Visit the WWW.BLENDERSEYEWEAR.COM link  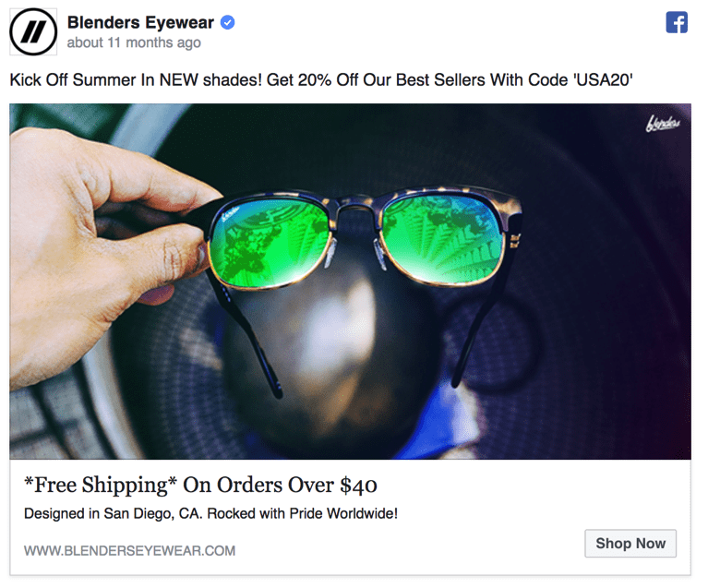130,551
